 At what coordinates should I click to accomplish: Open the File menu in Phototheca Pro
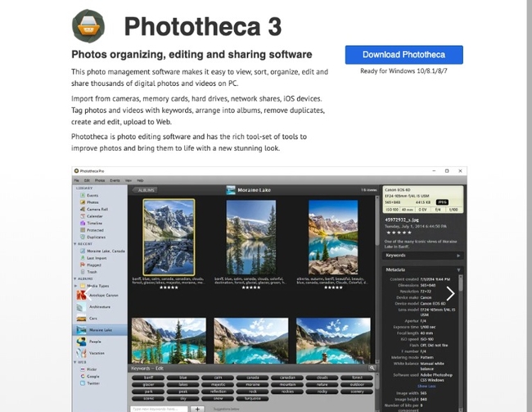[x=77, y=180]
